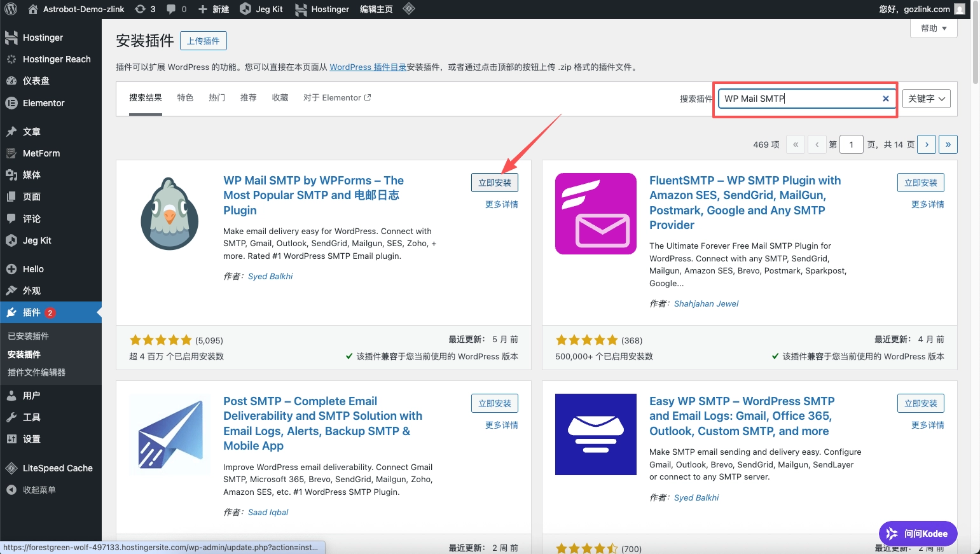Image resolution: width=980 pixels, height=554 pixels.
Task: Open author Syed Balkhi under WP Mail SMTP
Action: coord(270,276)
